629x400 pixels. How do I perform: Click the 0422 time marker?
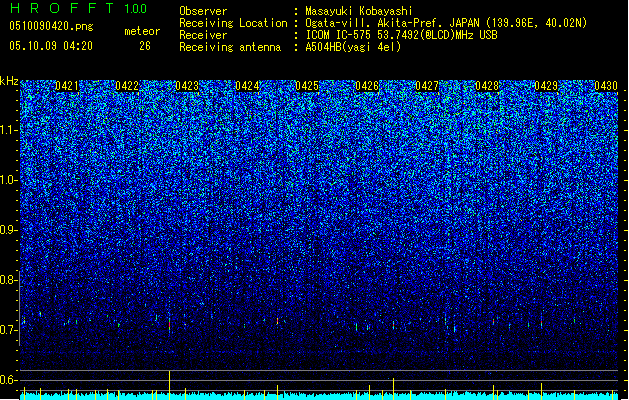(x=127, y=86)
